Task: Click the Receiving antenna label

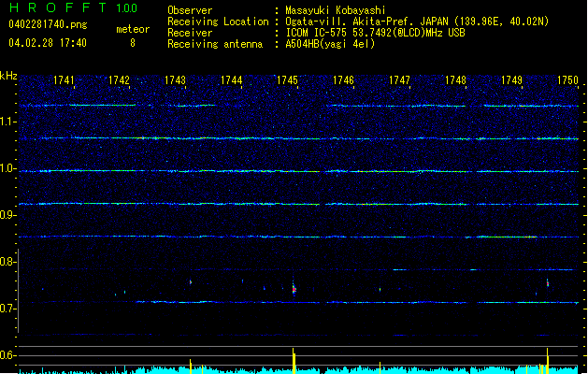Action: [215, 44]
